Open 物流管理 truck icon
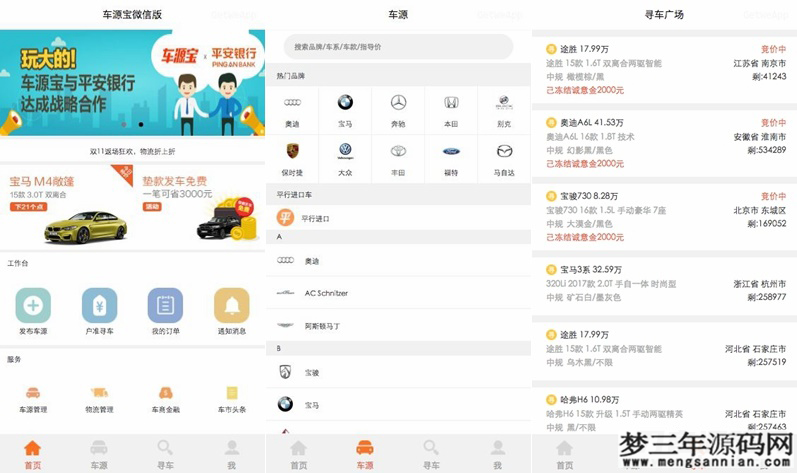 [99, 393]
